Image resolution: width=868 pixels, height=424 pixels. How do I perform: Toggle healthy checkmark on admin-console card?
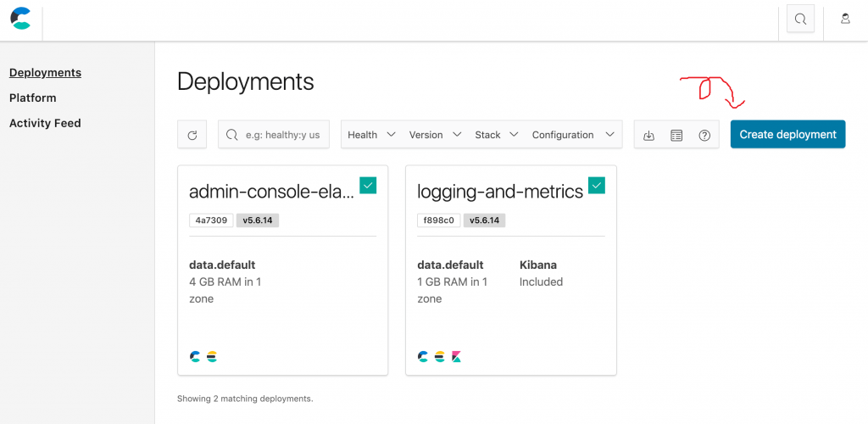tap(368, 185)
